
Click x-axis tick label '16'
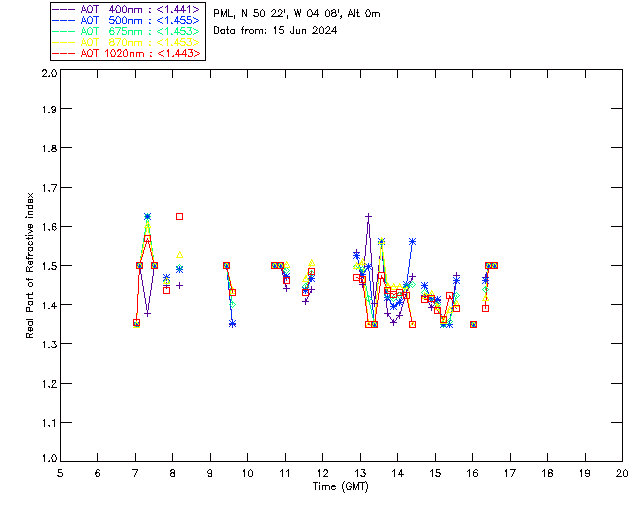(x=473, y=473)
